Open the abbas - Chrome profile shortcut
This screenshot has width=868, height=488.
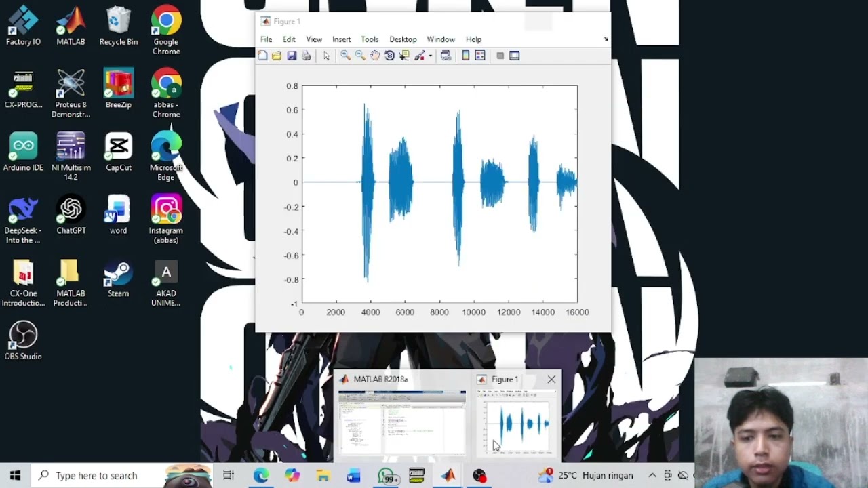click(166, 94)
